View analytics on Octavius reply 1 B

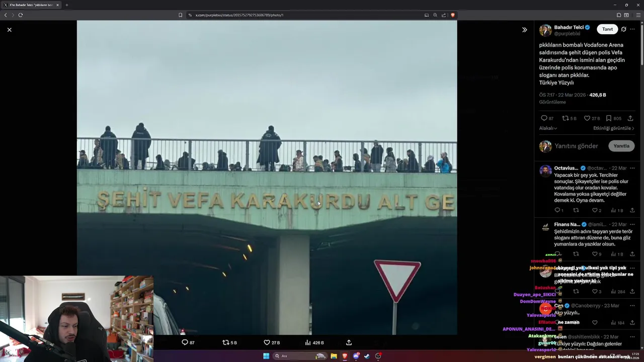[x=617, y=210]
